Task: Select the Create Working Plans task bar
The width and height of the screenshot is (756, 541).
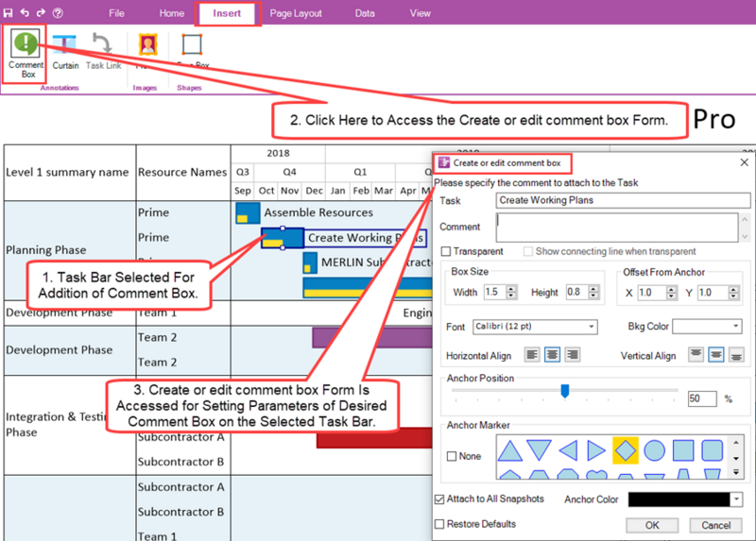Action: (x=283, y=238)
